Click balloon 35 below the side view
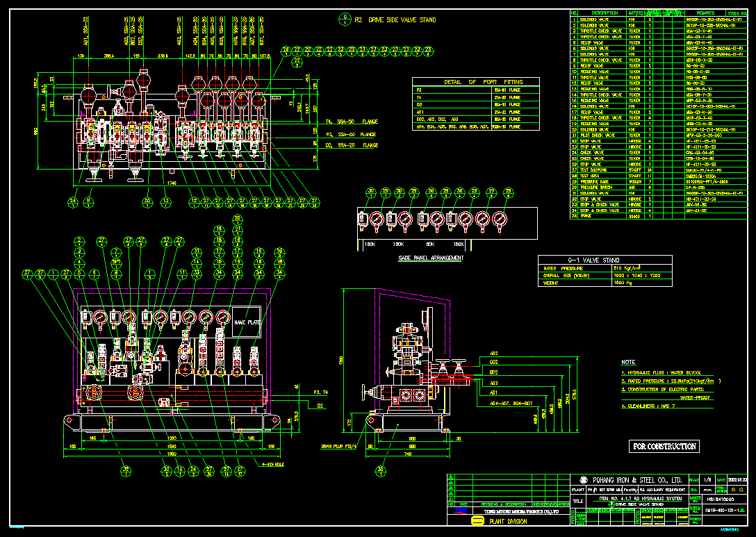 click(380, 470)
